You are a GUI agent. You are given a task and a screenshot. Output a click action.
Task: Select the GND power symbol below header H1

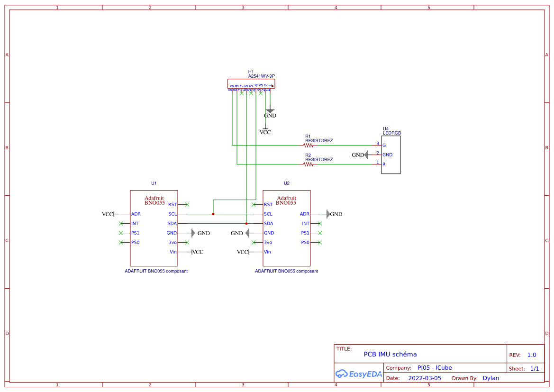click(x=269, y=113)
